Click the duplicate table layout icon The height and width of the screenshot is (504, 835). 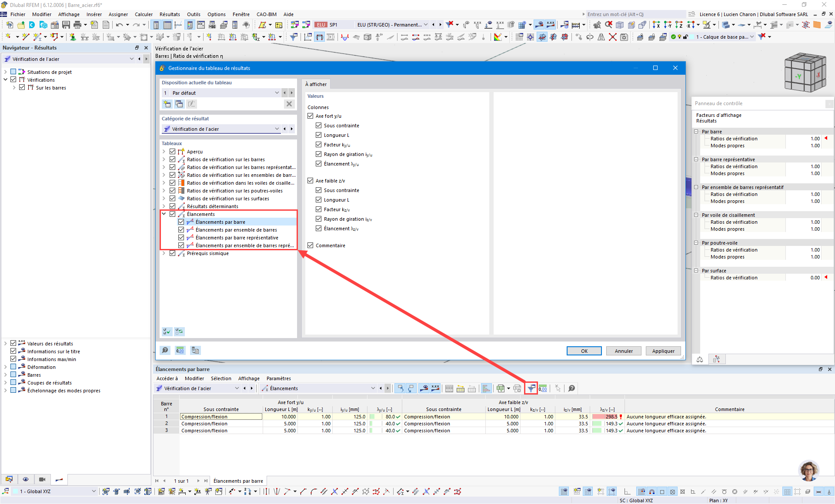coord(179,104)
